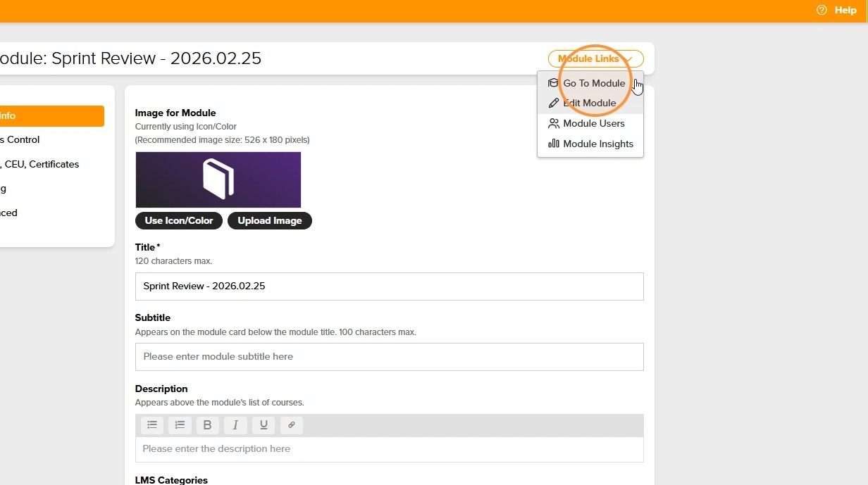868x485 pixels.
Task: Toggle underline formatting in Description editor
Action: point(263,425)
